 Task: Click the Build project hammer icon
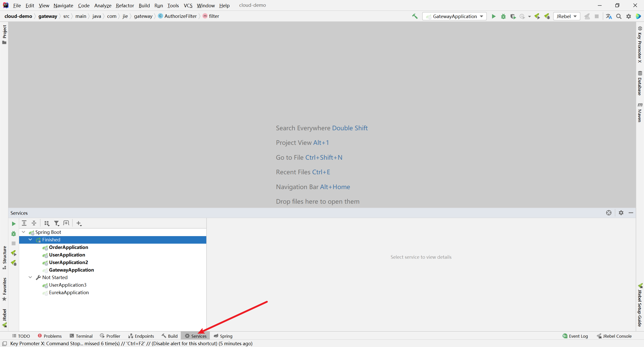pyautogui.click(x=415, y=16)
